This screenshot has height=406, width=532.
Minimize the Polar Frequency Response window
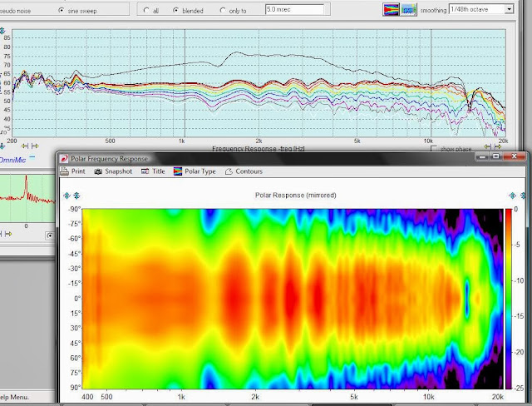click(482, 156)
